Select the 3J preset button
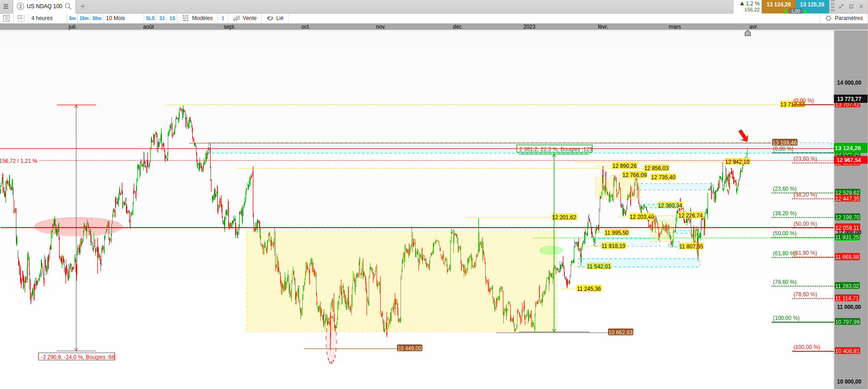 pos(162,18)
